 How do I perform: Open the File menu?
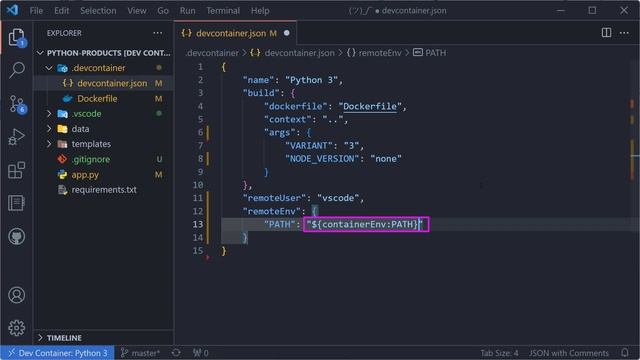36,11
